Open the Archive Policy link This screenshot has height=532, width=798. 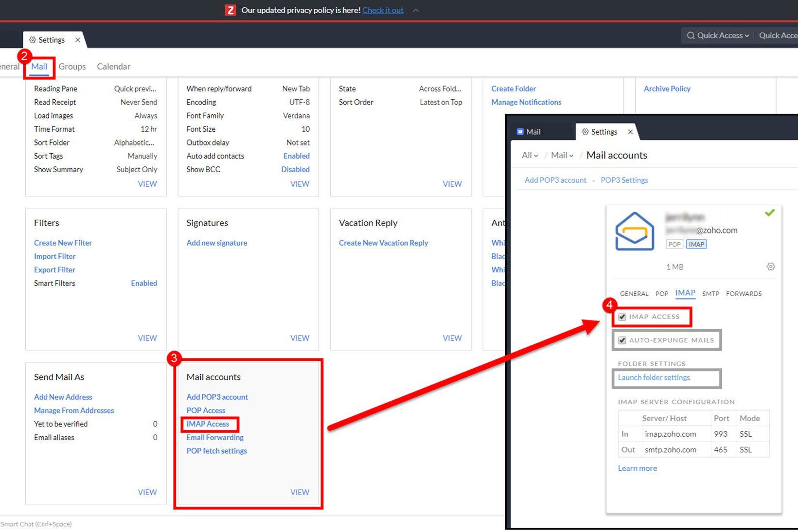tap(667, 89)
